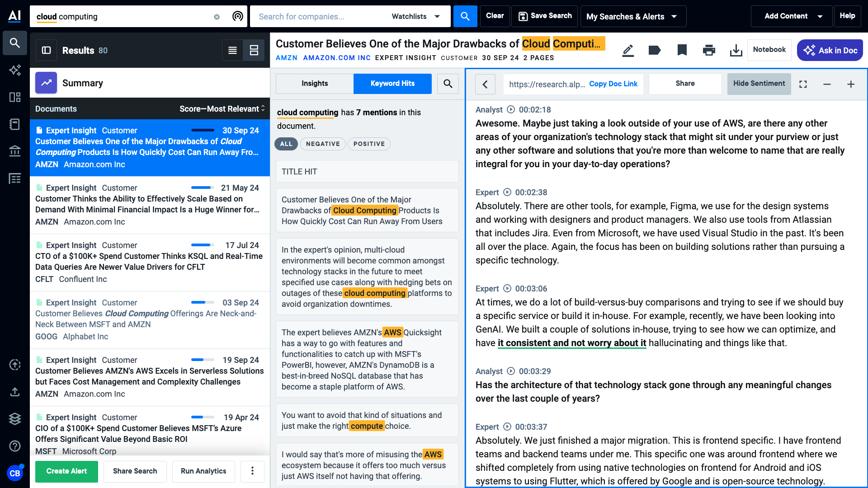Clear the cloud computing search text
The width and height of the screenshot is (868, 488).
(x=217, y=17)
